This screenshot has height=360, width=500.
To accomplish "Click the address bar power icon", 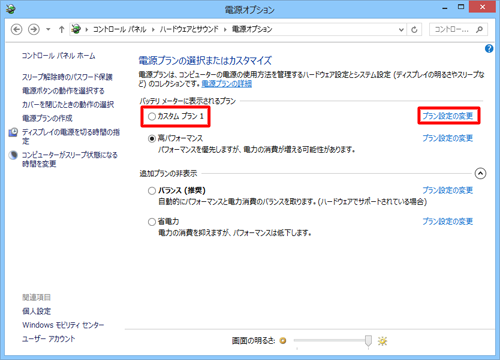I will coord(76,29).
